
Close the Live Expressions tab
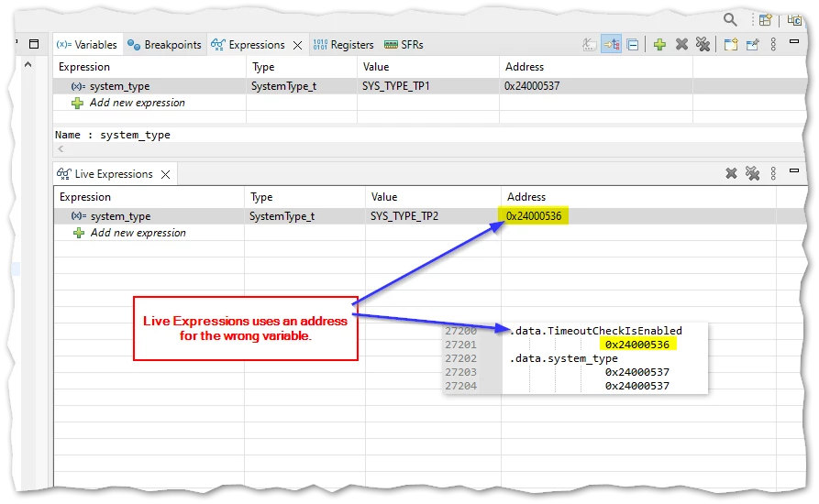(x=166, y=174)
